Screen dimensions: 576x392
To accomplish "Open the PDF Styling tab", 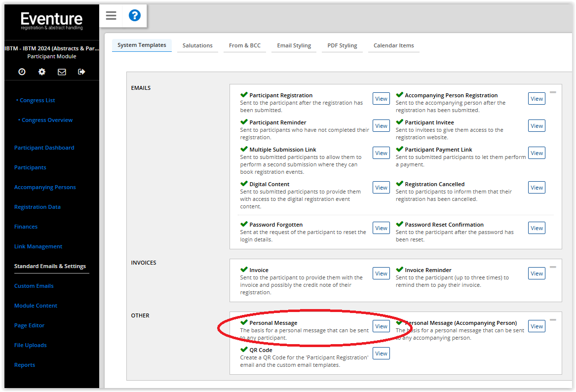I will (x=343, y=45).
